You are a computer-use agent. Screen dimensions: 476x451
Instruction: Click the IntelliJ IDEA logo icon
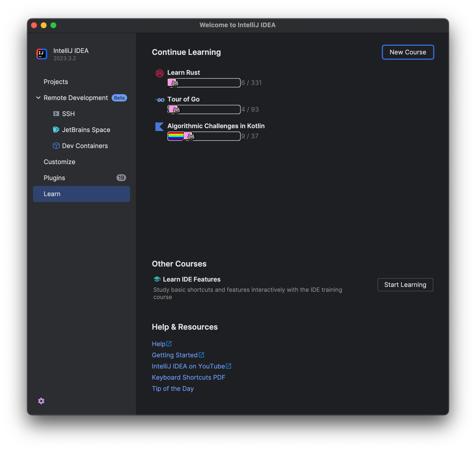pyautogui.click(x=42, y=54)
